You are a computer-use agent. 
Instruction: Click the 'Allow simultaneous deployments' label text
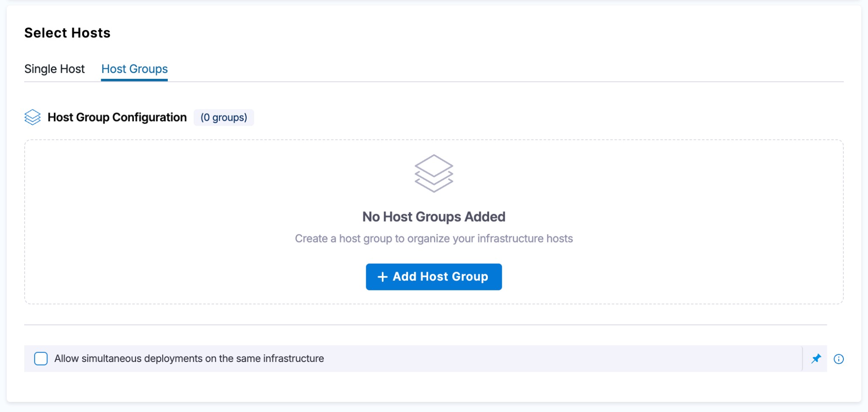(x=189, y=359)
